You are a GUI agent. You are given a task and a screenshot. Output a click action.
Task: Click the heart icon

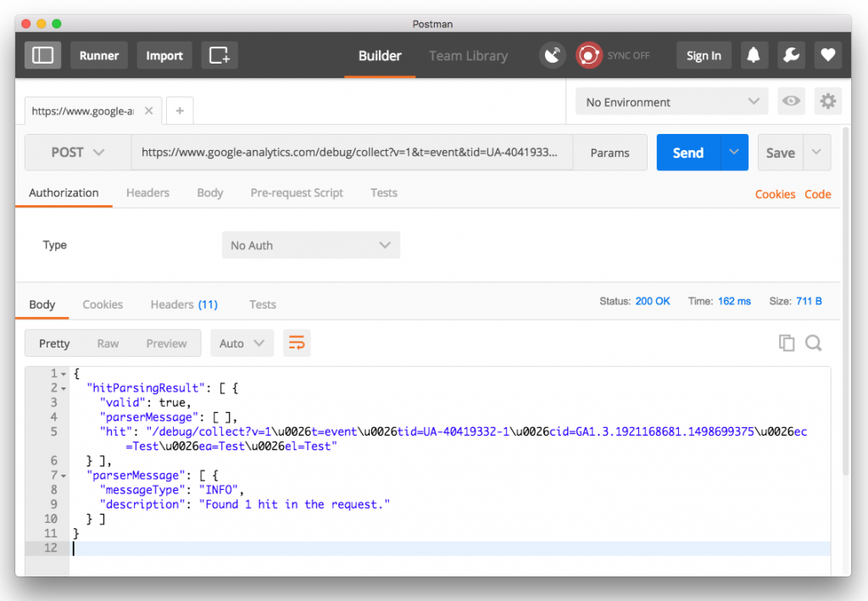tap(827, 55)
